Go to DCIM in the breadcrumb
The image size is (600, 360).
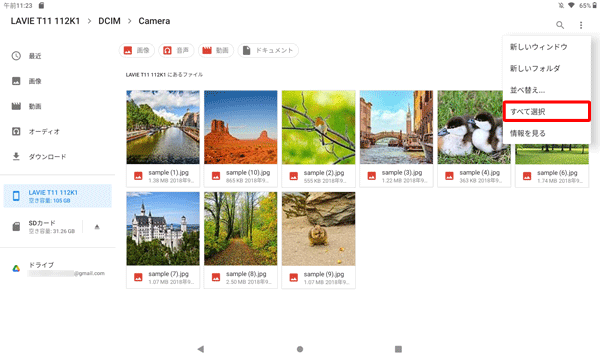point(109,21)
